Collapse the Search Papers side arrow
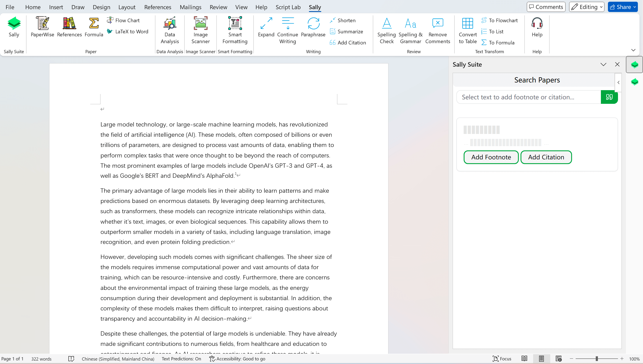This screenshot has height=364, width=643. 618,82
